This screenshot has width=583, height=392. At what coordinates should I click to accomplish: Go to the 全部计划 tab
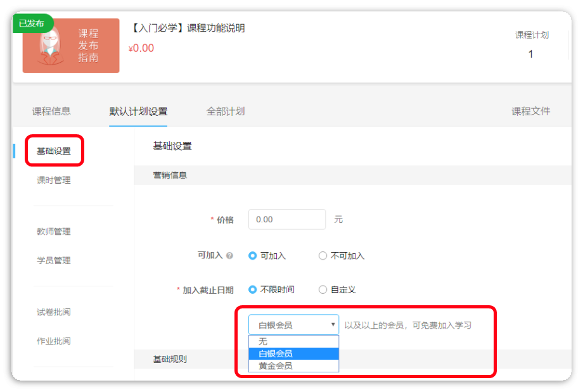coord(226,111)
